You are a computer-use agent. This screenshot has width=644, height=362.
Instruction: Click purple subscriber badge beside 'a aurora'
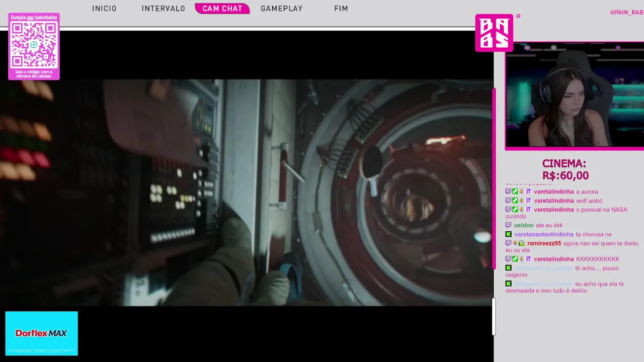tap(528, 192)
